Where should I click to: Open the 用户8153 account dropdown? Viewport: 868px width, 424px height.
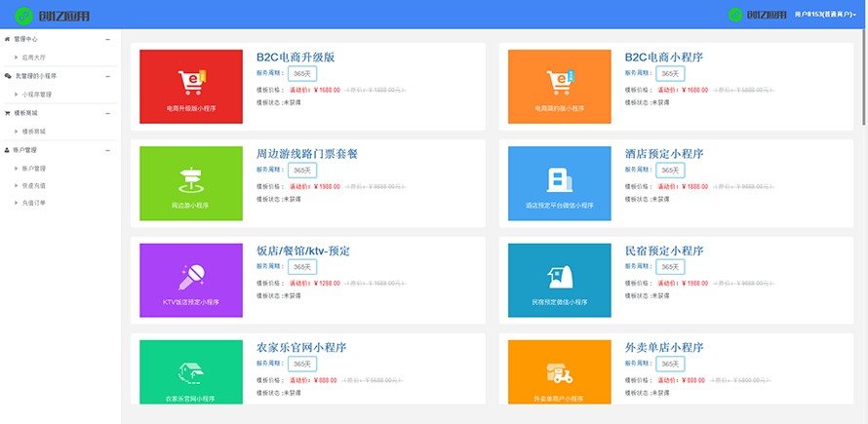pyautogui.click(x=825, y=16)
